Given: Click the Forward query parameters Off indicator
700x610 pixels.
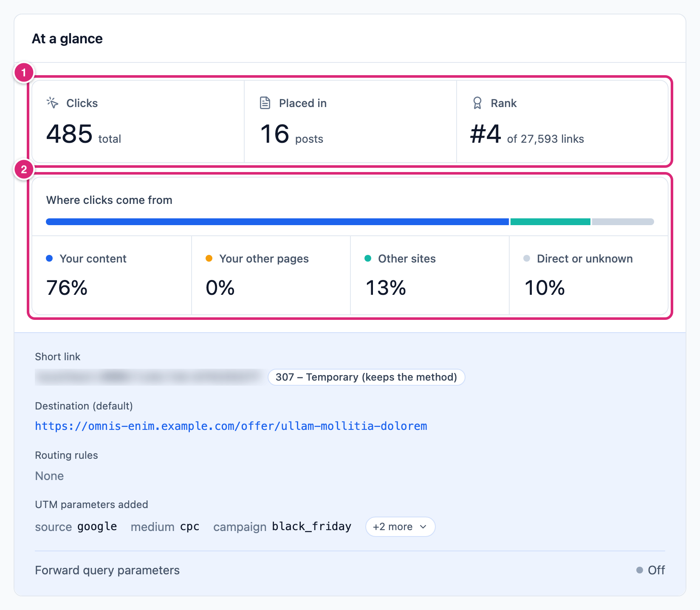Looking at the screenshot, I should coord(651,570).
